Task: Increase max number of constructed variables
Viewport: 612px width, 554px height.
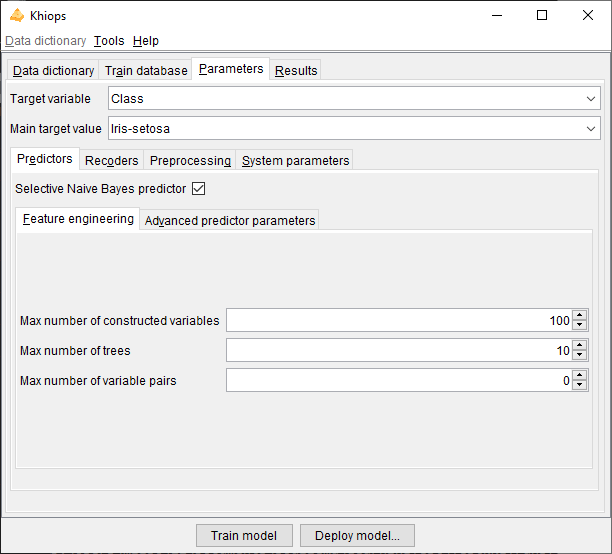Action: click(580, 315)
